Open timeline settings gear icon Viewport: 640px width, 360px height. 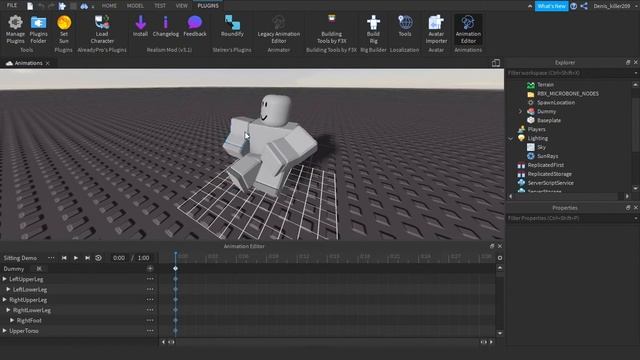tap(500, 258)
